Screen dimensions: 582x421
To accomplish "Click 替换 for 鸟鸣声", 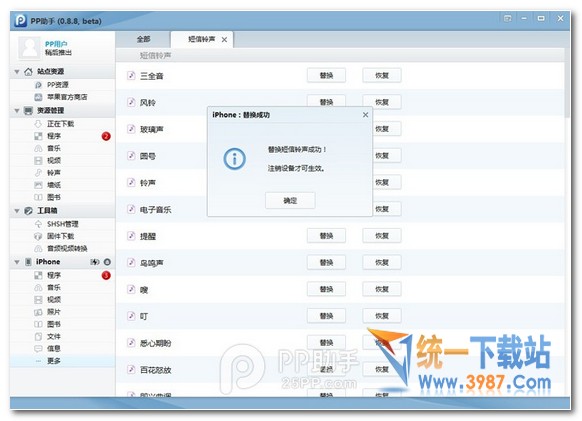I will point(326,262).
